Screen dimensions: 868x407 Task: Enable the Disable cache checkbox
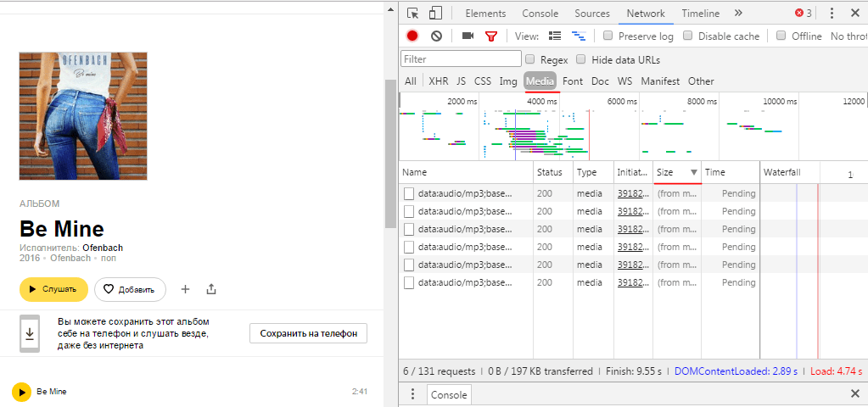click(x=687, y=36)
